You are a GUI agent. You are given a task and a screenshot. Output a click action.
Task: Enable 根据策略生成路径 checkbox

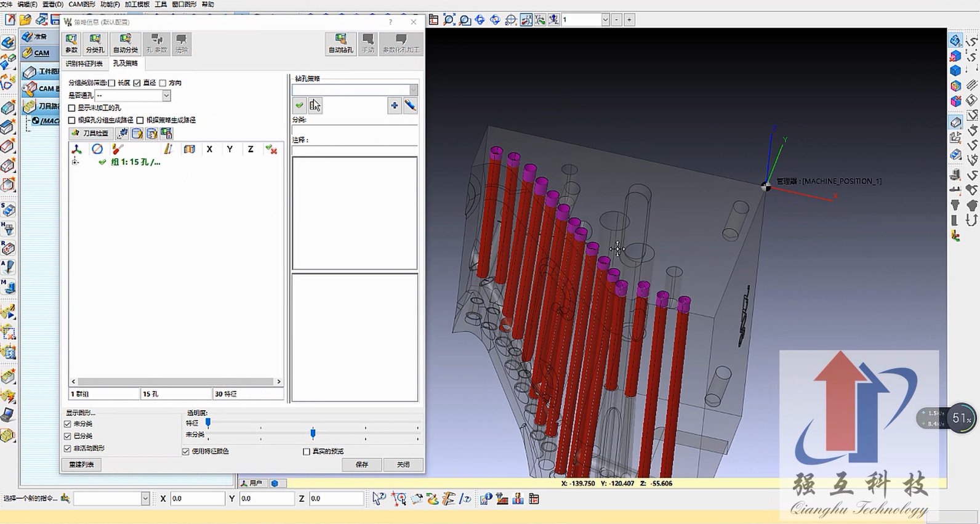tap(140, 120)
